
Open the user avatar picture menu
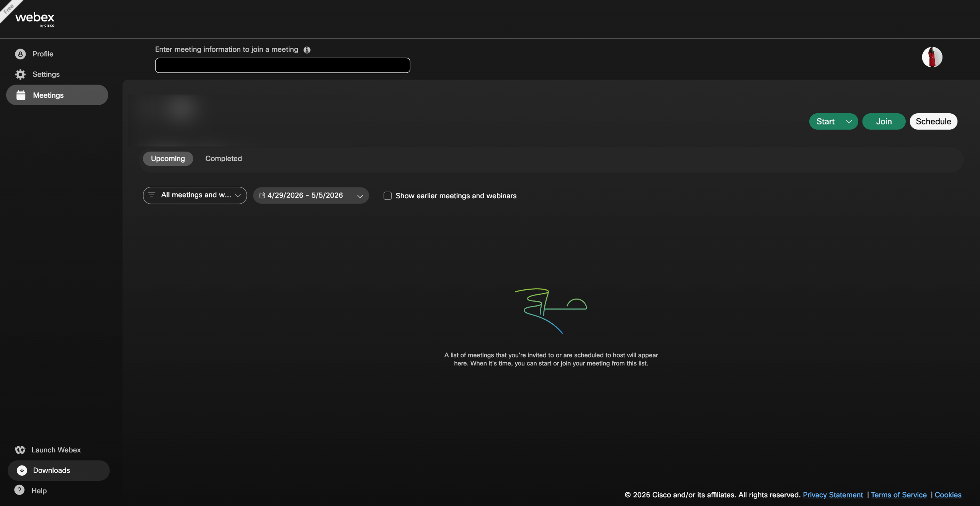click(932, 57)
